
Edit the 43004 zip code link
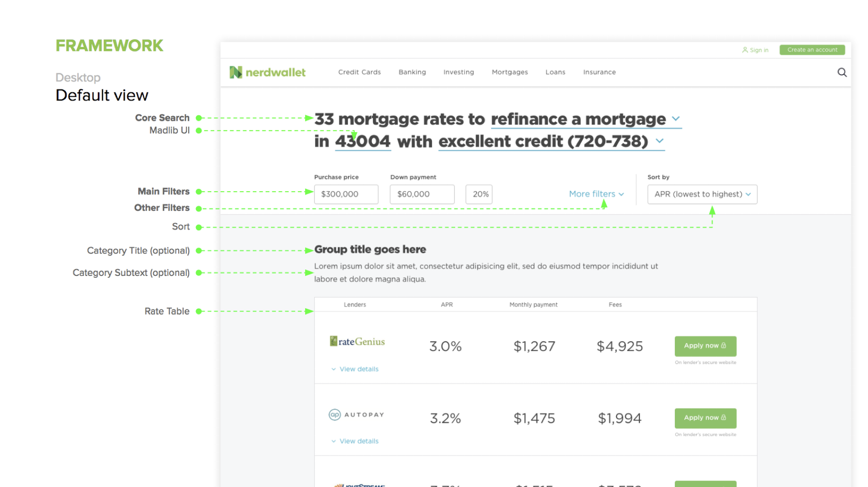(x=362, y=142)
